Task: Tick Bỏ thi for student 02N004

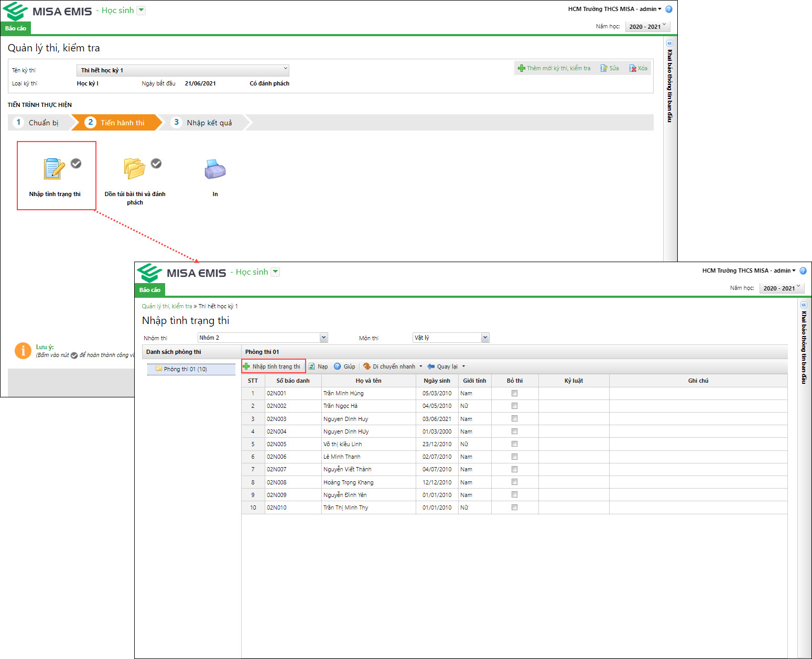Action: [x=514, y=431]
